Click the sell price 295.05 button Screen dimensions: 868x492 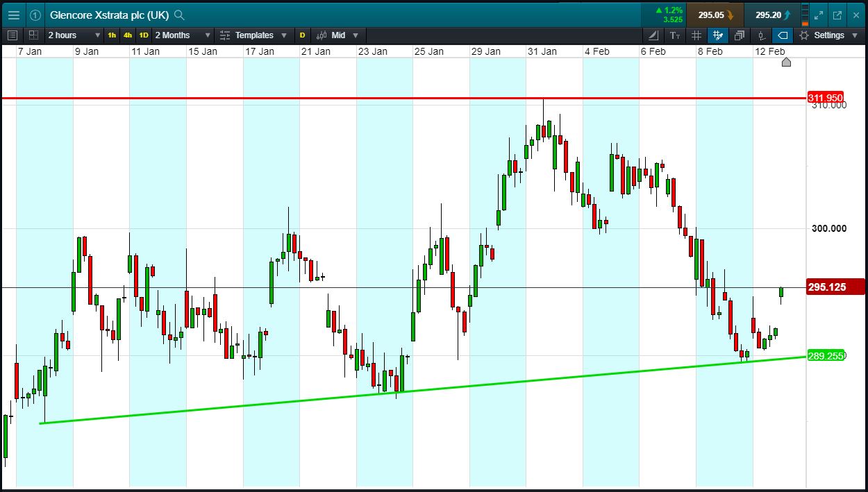pos(715,15)
